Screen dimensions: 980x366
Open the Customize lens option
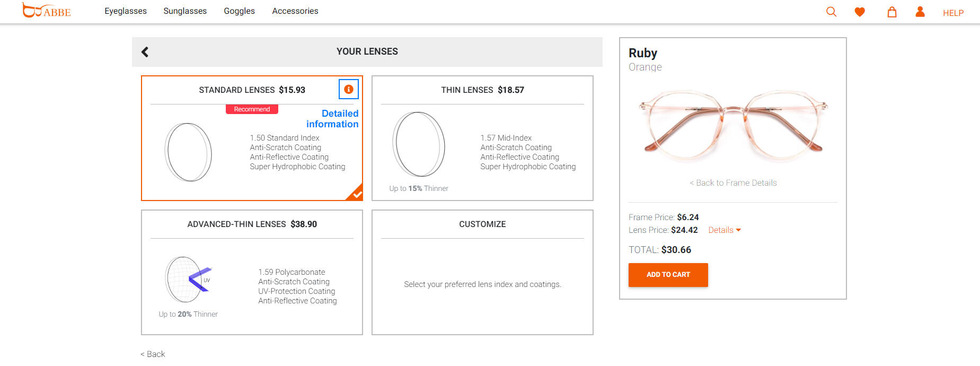482,272
